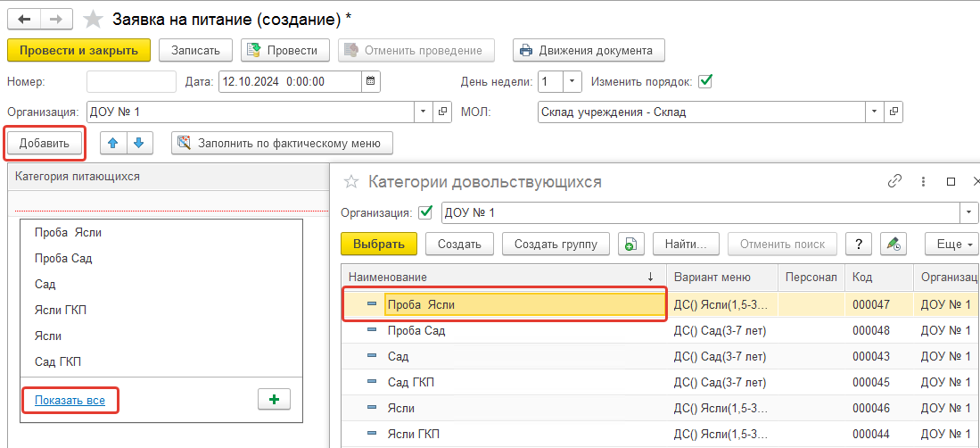Click the green plus button in category list
The width and height of the screenshot is (980, 448).
click(x=274, y=399)
